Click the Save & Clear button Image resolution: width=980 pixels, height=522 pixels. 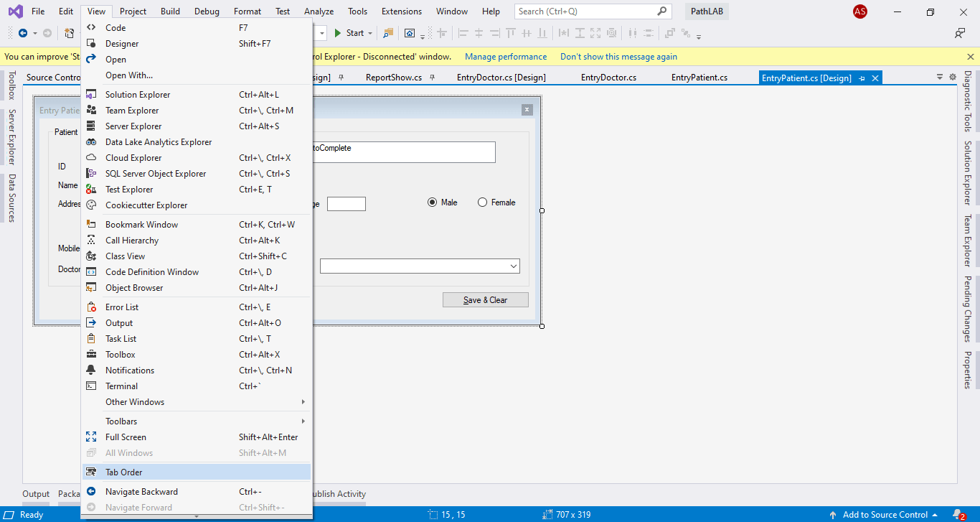tap(485, 300)
